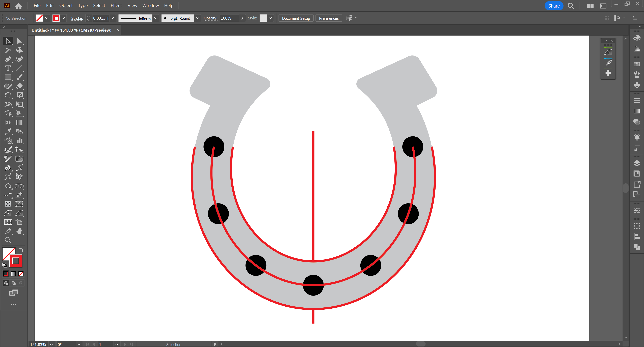This screenshot has width=644, height=347.
Task: Pick the Eyedropper tool
Action: tap(8, 132)
